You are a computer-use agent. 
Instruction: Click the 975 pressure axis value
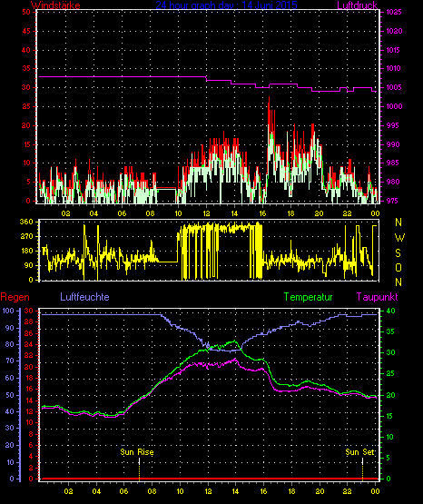[392, 201]
